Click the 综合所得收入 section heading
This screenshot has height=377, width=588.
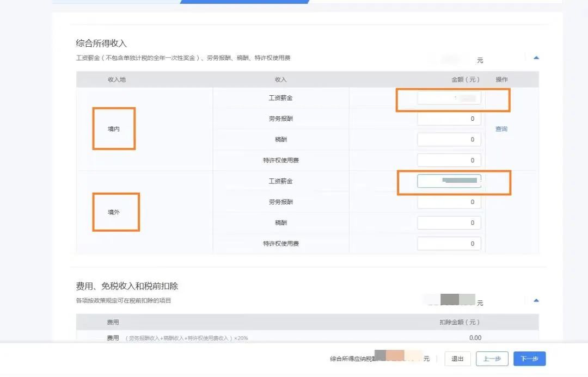pos(101,44)
